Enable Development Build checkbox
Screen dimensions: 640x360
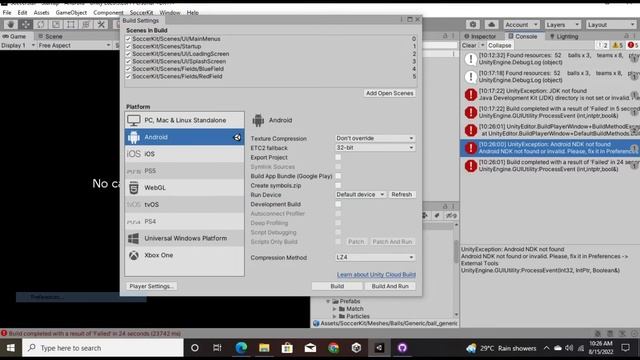click(338, 204)
